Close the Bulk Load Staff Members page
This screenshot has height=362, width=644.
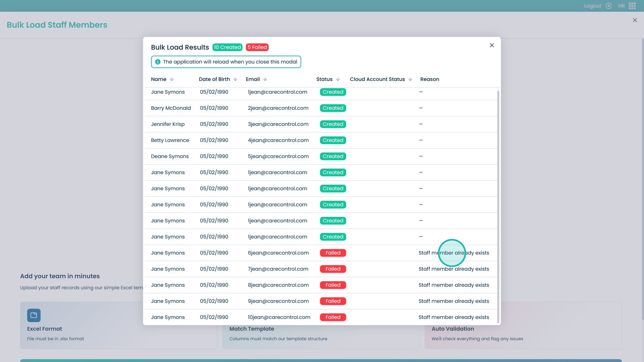[x=635, y=20]
